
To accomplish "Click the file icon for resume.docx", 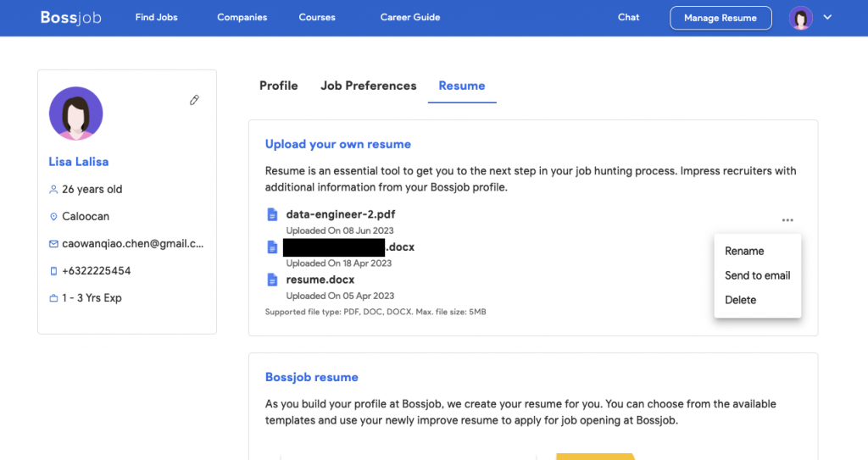I will click(272, 280).
